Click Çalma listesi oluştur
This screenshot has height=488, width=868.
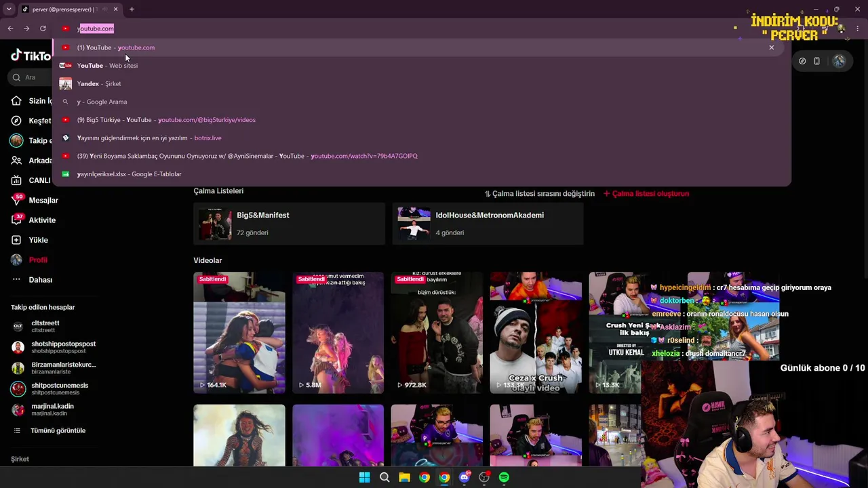646,194
